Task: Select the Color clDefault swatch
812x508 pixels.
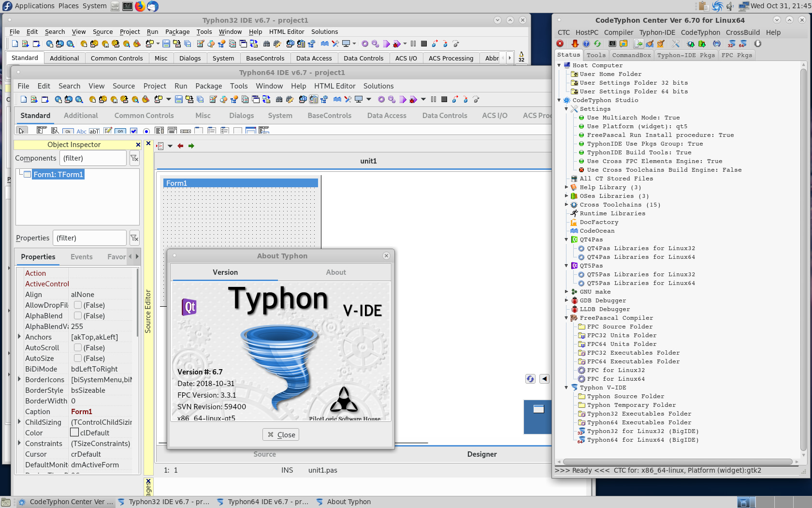Action: coord(74,433)
